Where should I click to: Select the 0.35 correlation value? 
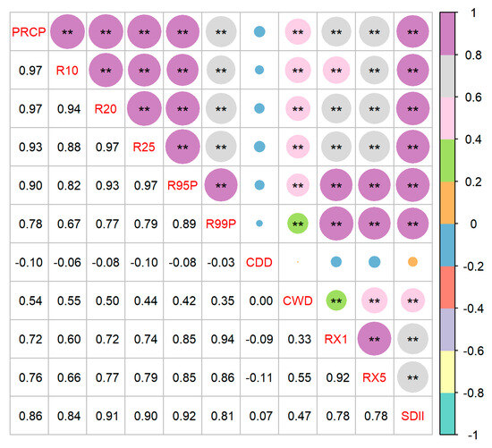click(223, 300)
